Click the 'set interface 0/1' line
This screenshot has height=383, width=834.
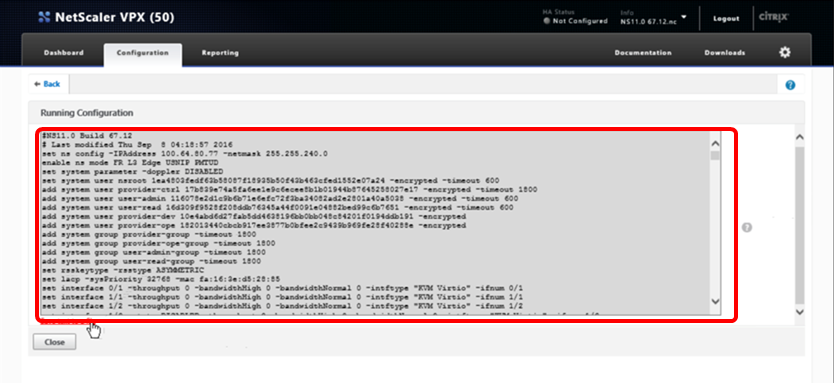(282, 288)
